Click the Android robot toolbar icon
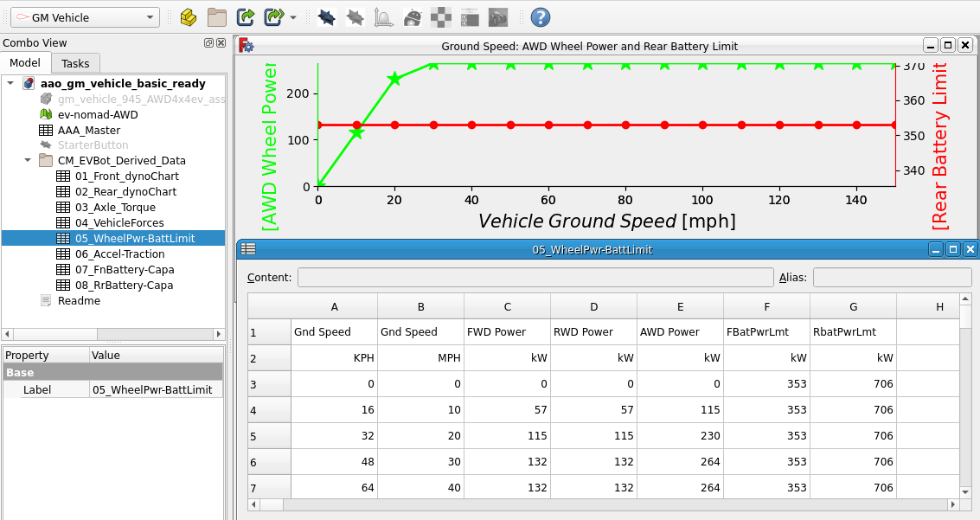 pyautogui.click(x=413, y=17)
